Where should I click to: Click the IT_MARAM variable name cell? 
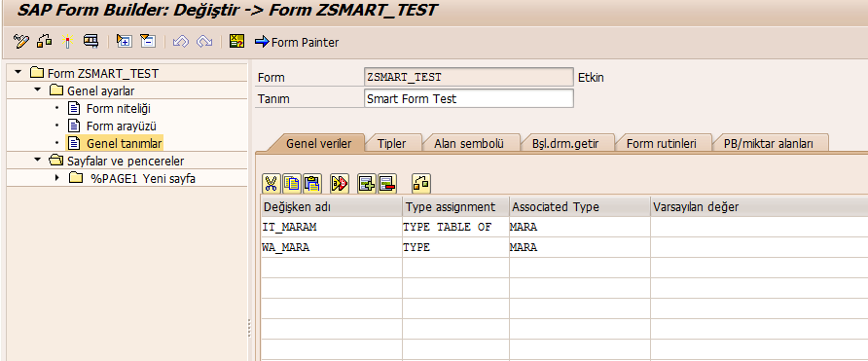coord(332,227)
